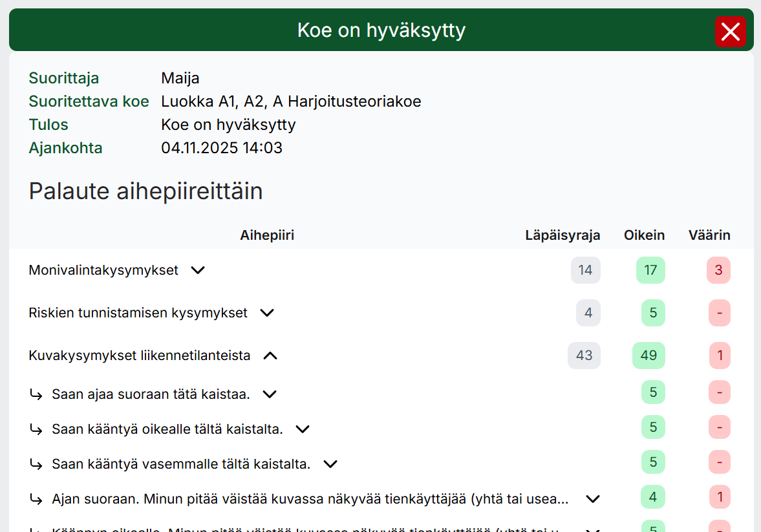Expand 'Ajan suoraan. Minun pitää väistää' chevron
The width and height of the screenshot is (761, 532).
tap(592, 499)
